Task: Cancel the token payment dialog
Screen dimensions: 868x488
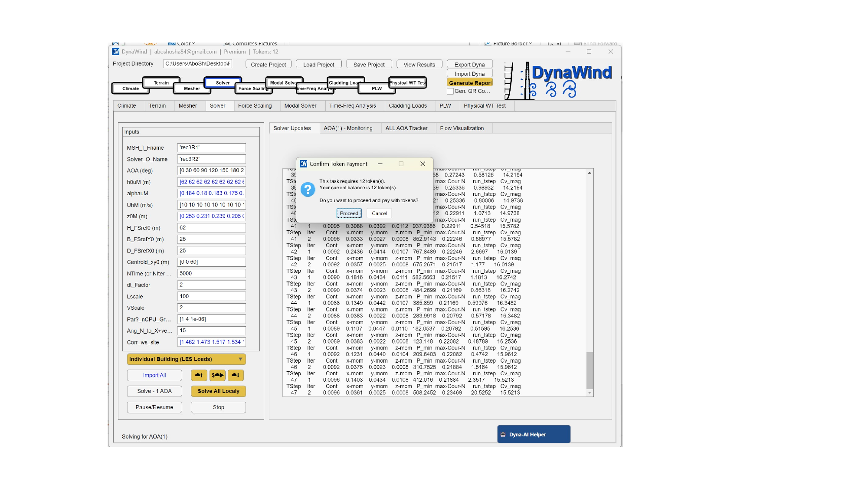Action: point(379,213)
